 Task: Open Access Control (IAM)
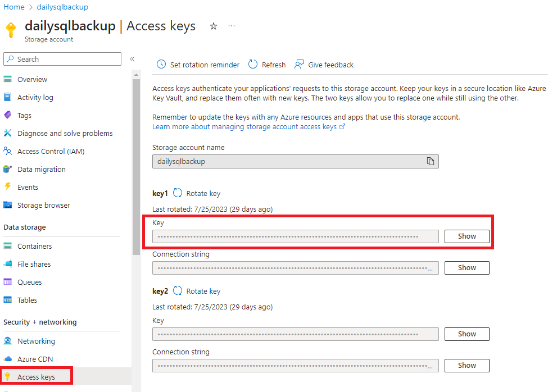click(51, 151)
